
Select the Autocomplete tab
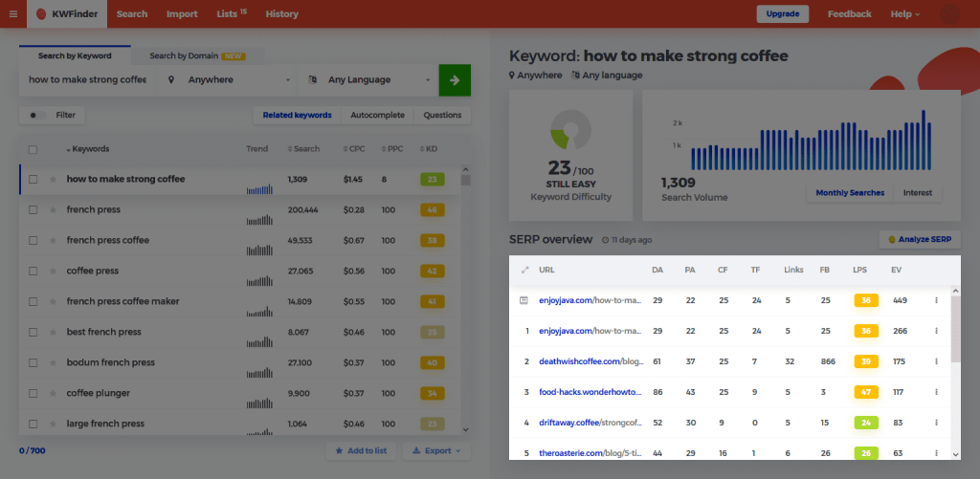coord(377,116)
